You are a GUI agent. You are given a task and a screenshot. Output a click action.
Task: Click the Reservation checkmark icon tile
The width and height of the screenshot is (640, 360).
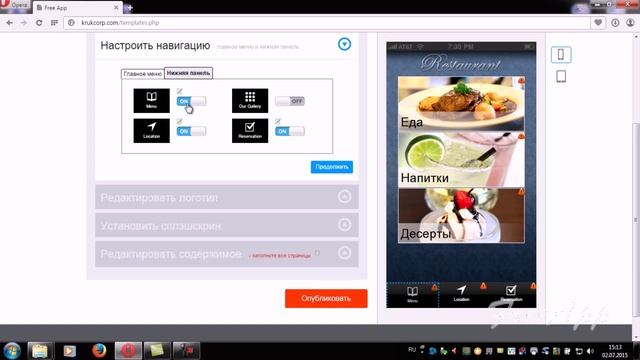tap(250, 131)
